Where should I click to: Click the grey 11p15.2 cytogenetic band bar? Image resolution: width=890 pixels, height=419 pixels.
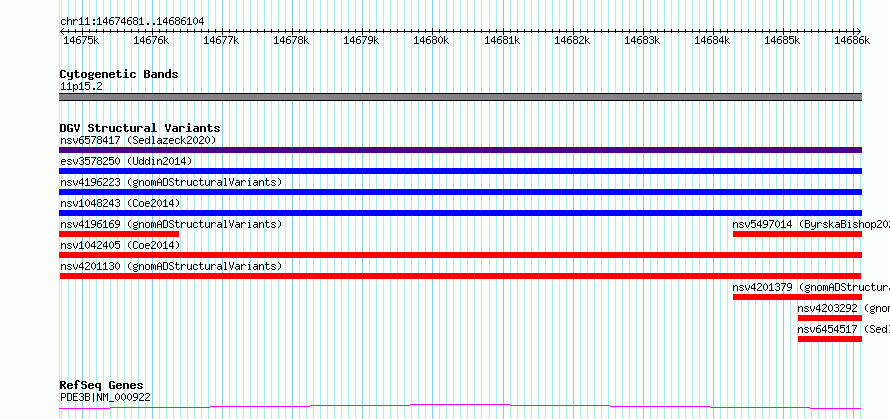(461, 97)
